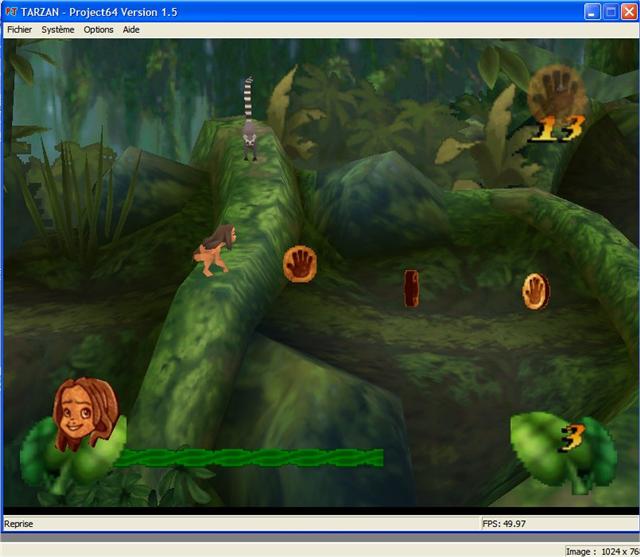Click the FPS: 49.97 status readout
Screen dimensions: 640x557
point(504,524)
